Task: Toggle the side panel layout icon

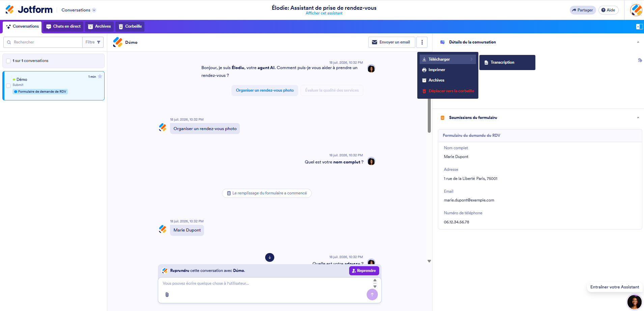Action: coord(639,27)
